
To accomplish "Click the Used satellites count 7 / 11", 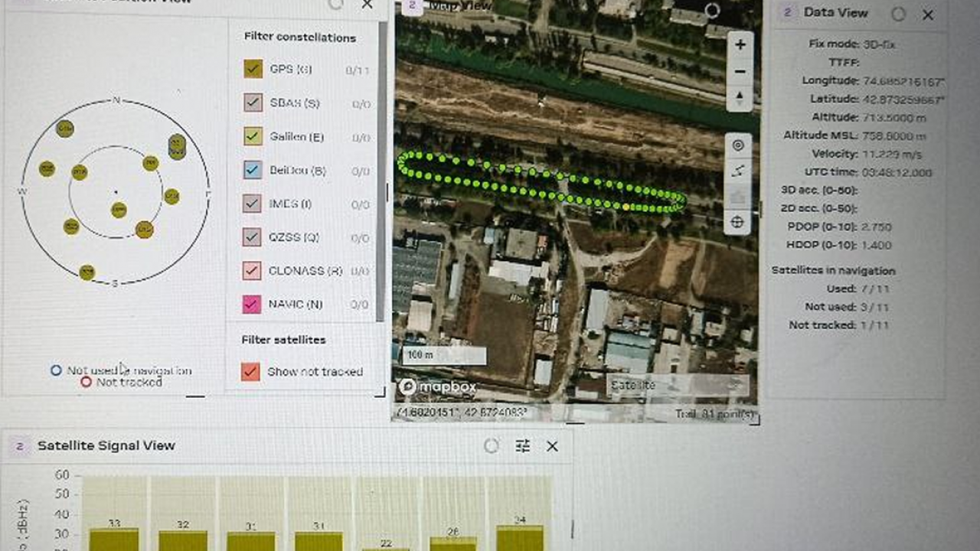I will tap(876, 289).
